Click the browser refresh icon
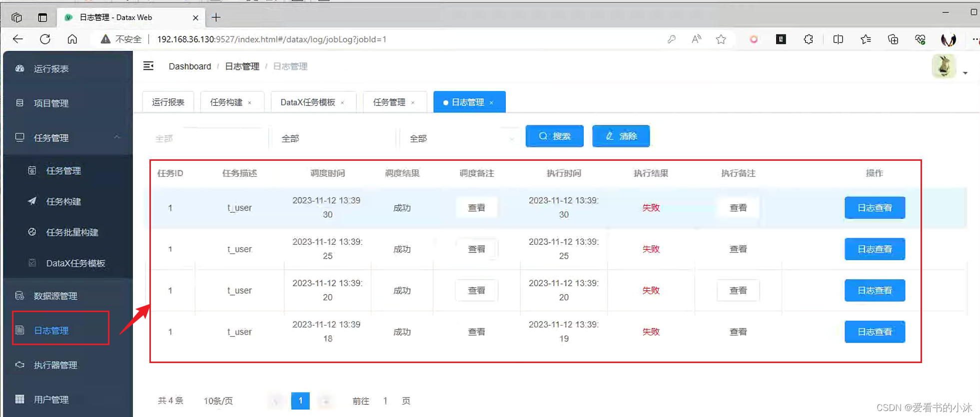Viewport: 980px width, 417px height. point(45,39)
